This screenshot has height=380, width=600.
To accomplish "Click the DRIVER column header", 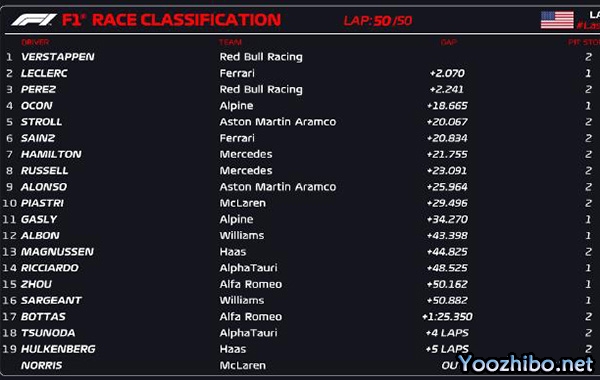I will tap(35, 42).
